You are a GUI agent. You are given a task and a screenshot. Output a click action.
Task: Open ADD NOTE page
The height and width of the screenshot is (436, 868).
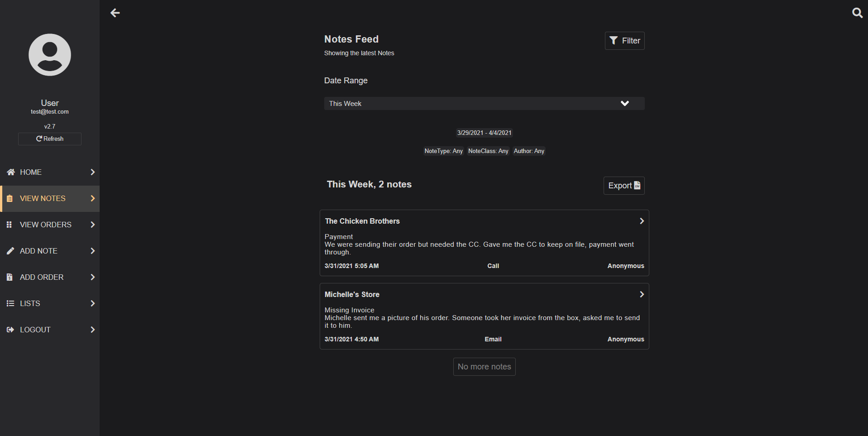click(x=50, y=251)
